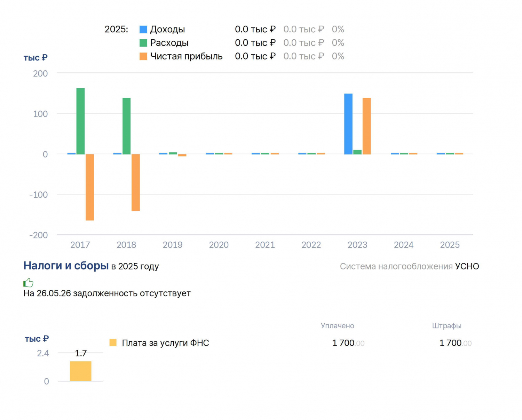Viewport: 522px width, 420px height.
Task: Click the 2020 year axis label
Action: click(x=219, y=245)
